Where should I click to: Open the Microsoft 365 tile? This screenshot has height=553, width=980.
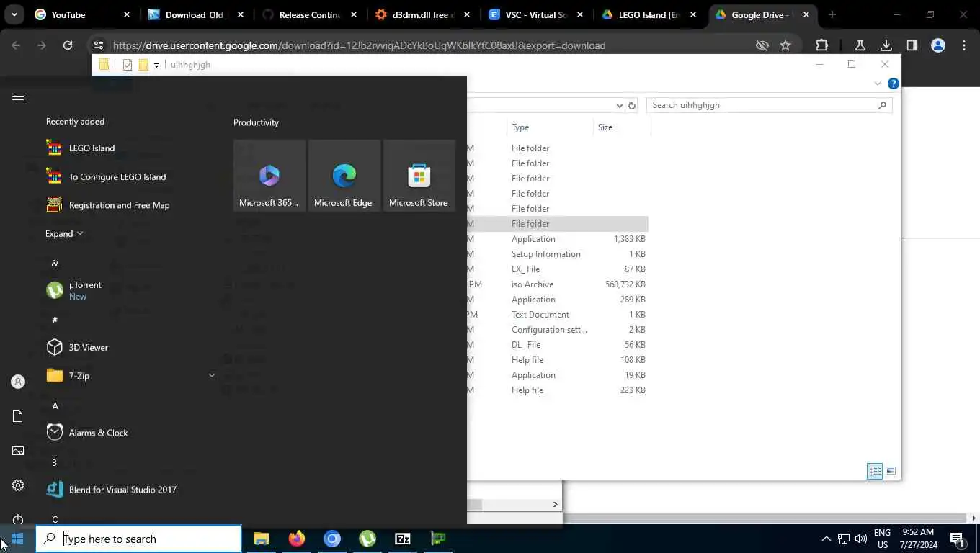(x=269, y=176)
